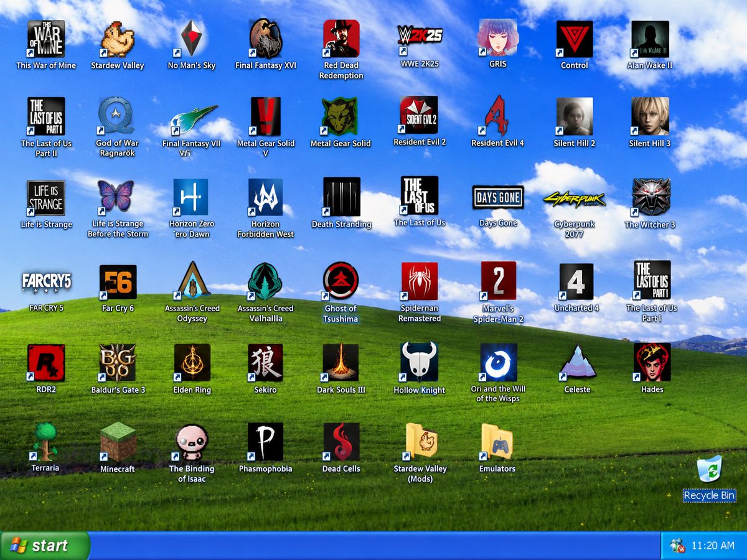
Task: Launch Life is Strange Before the Storm
Action: pyautogui.click(x=116, y=197)
